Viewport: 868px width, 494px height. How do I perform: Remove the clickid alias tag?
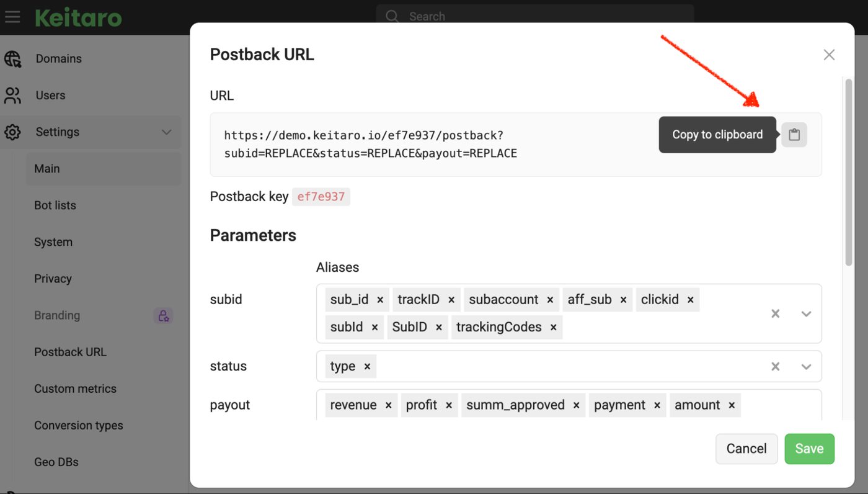[x=690, y=300]
